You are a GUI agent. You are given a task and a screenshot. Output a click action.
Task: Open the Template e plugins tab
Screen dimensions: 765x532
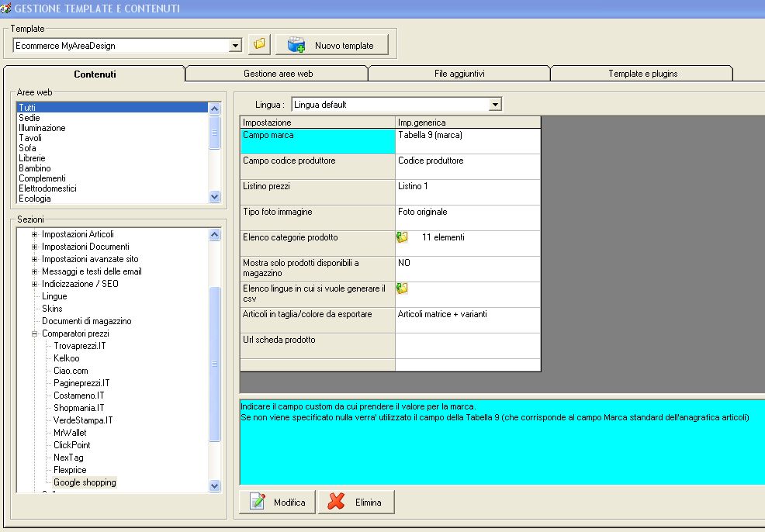click(642, 74)
